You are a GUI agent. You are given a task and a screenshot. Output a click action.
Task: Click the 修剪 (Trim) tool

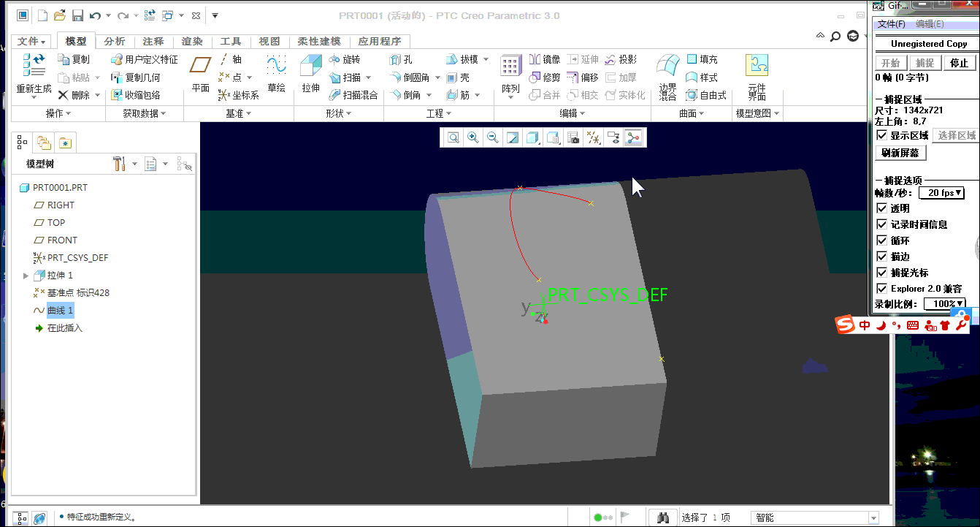point(545,77)
